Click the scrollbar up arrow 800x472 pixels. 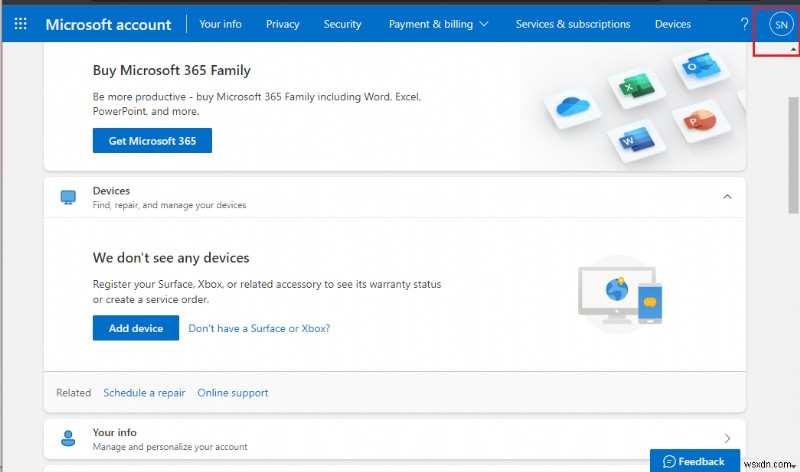[793, 49]
